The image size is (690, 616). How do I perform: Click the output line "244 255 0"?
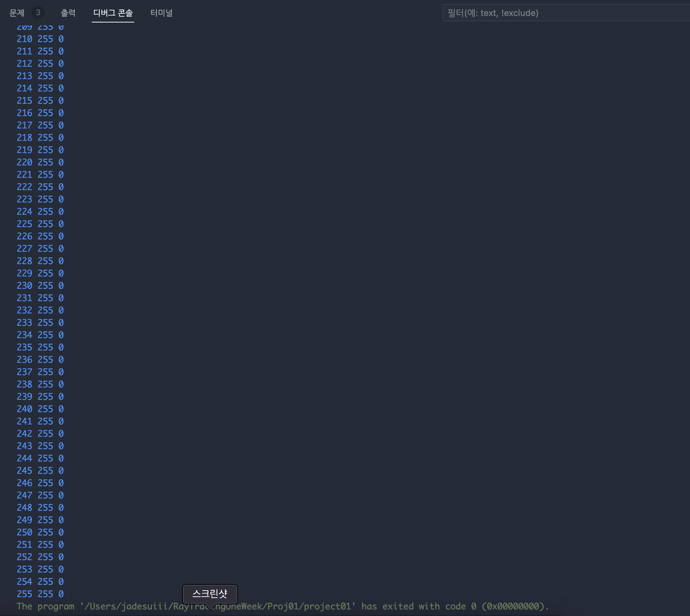[40, 458]
